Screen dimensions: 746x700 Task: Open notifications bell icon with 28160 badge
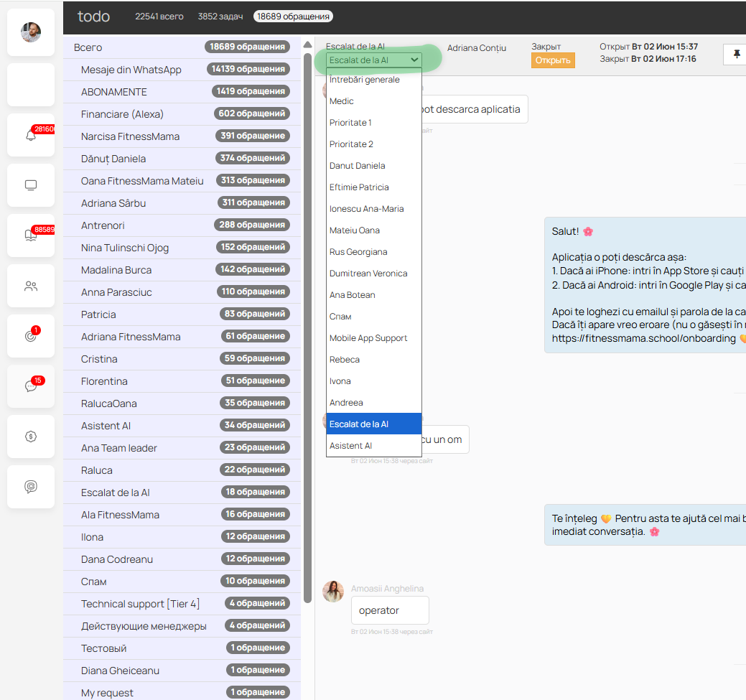pyautogui.click(x=31, y=135)
